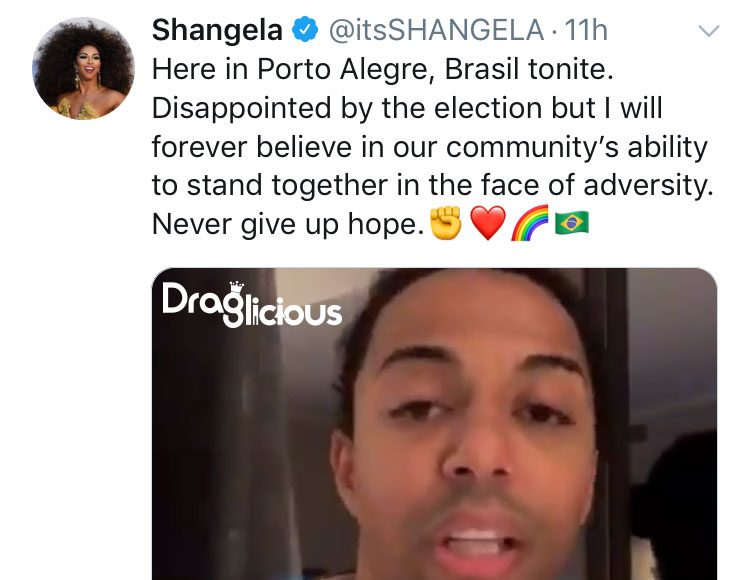Click the 'Never give up hope.' sentence
The height and width of the screenshot is (580, 750).
(288, 224)
